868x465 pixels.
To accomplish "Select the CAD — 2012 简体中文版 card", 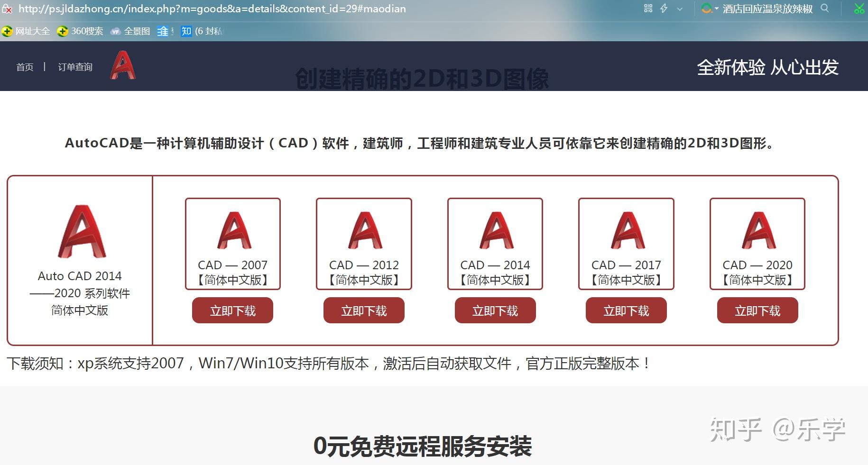I will (364, 244).
